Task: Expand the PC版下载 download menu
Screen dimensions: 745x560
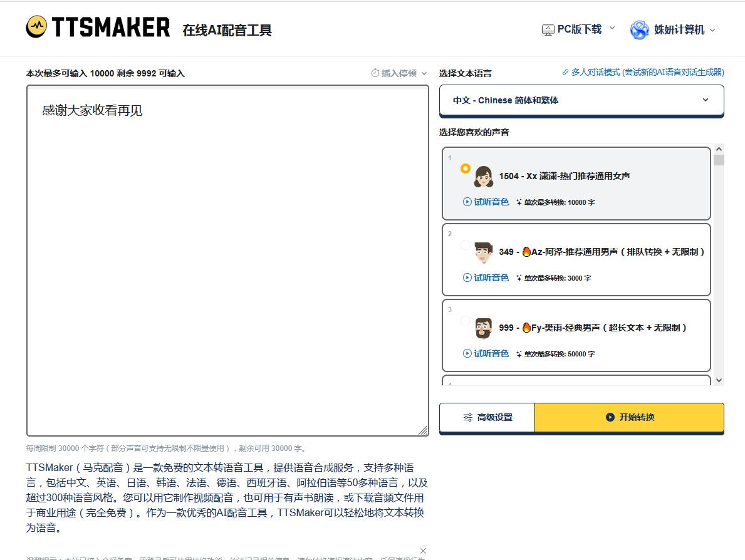Action: click(580, 29)
